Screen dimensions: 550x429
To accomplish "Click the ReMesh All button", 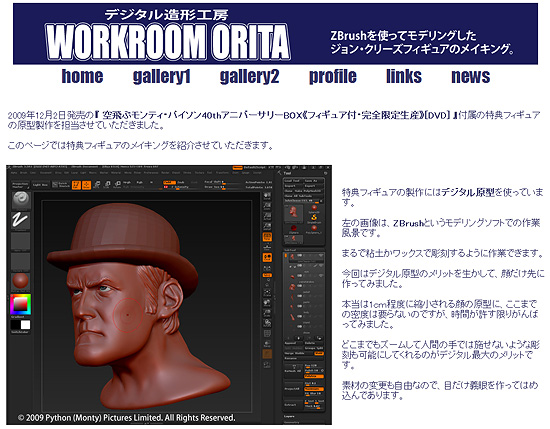I will [x=293, y=371].
